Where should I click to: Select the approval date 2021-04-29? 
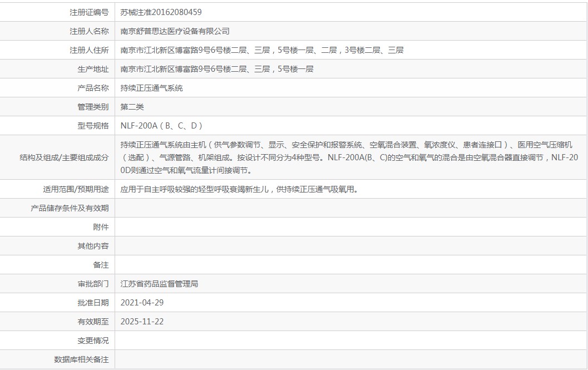click(x=142, y=303)
